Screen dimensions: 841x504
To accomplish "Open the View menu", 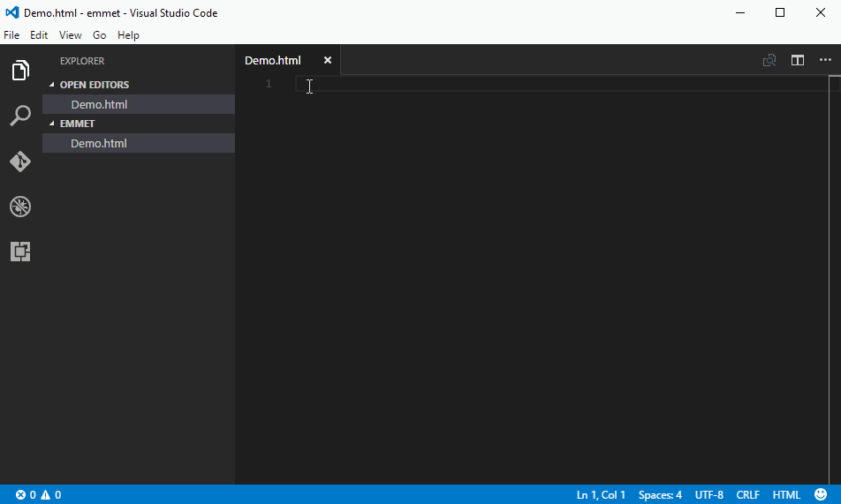I will pyautogui.click(x=70, y=35).
